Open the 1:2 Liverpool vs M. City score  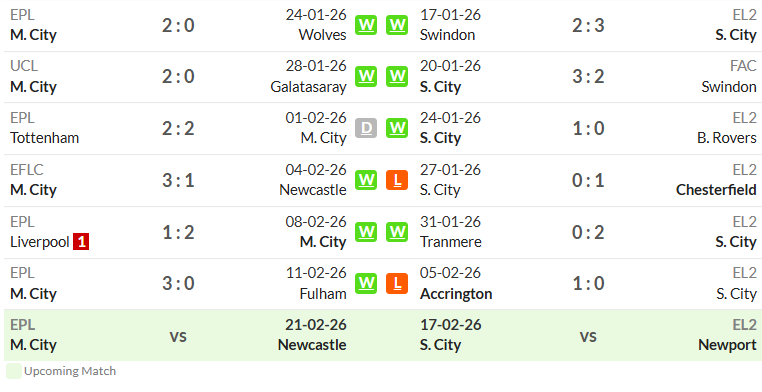[178, 232]
